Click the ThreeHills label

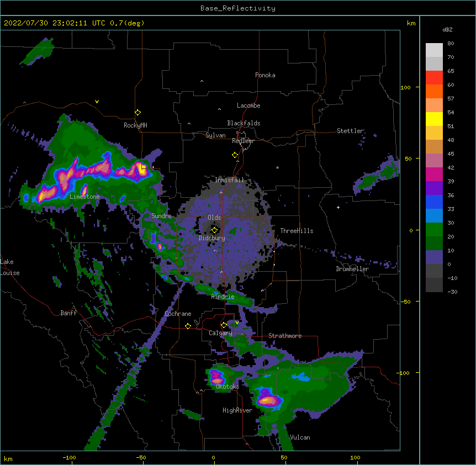pos(297,231)
